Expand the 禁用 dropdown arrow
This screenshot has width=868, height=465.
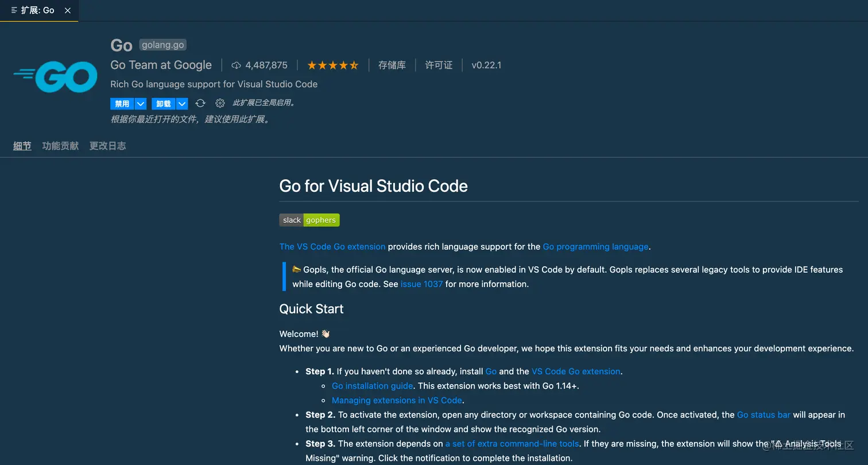pyautogui.click(x=141, y=104)
